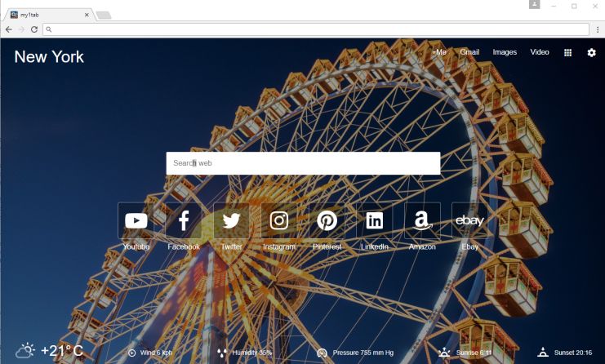Click the sunrise icon
This screenshot has height=364, width=605.
click(x=444, y=352)
